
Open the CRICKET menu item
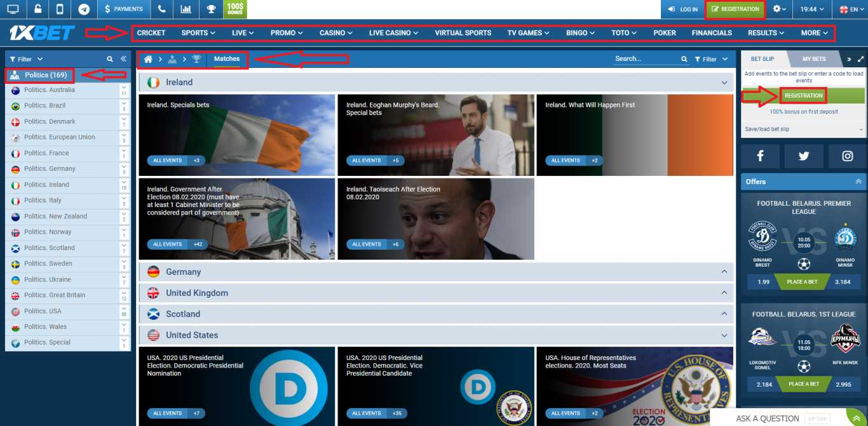coord(151,33)
